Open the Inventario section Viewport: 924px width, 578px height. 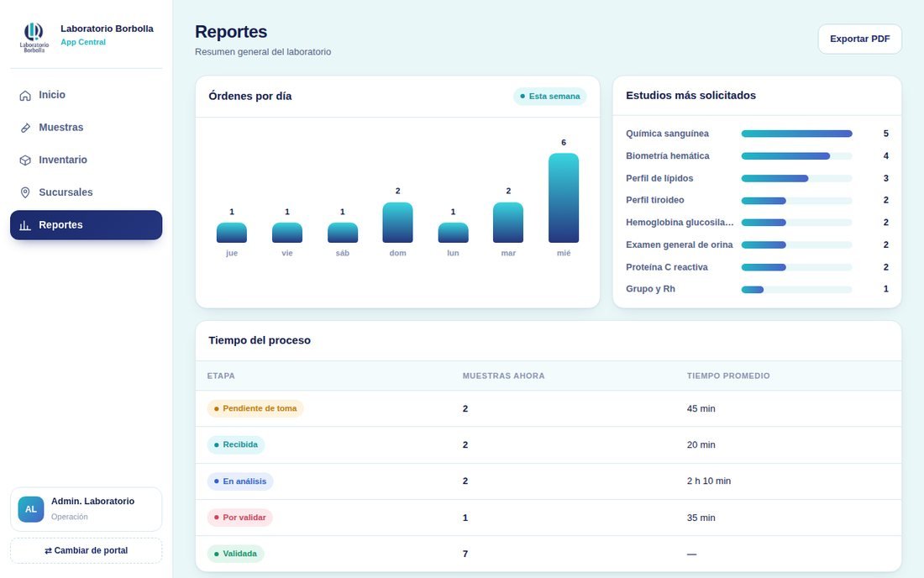(86, 160)
